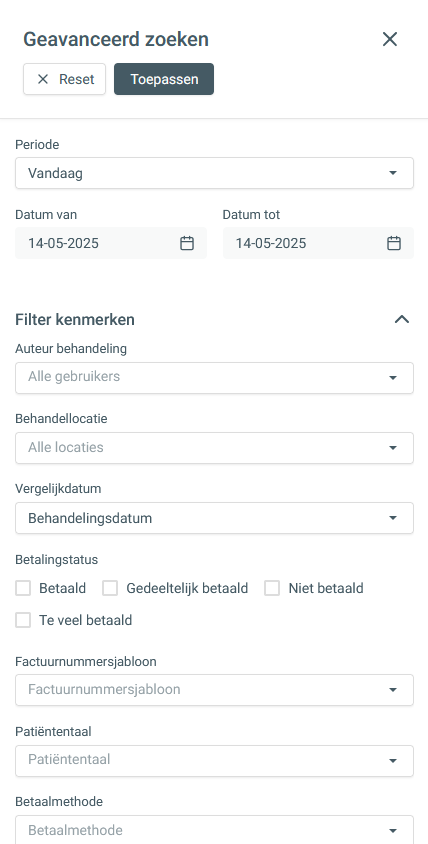Screen dimensions: 428x844
Task: Close the Geavanceerd zoeken panel
Action: click(x=390, y=39)
